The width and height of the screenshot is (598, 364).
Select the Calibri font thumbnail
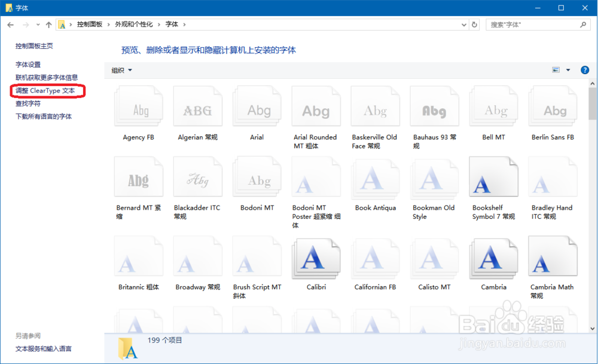click(316, 258)
